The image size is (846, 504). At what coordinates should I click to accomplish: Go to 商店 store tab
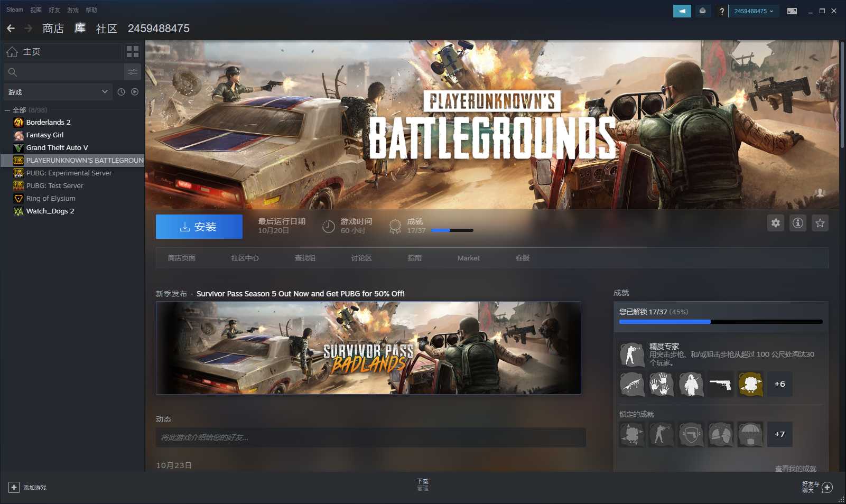[53, 29]
